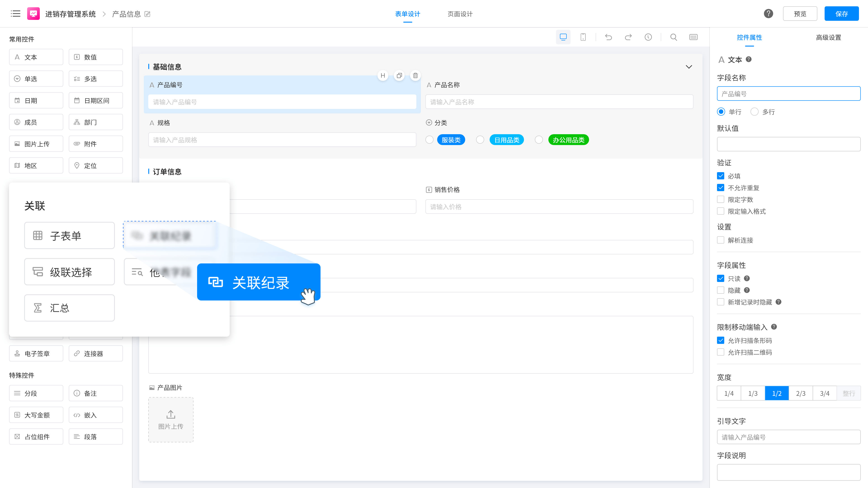Click the 引导文字 input field
The width and height of the screenshot is (868, 488).
click(x=788, y=437)
